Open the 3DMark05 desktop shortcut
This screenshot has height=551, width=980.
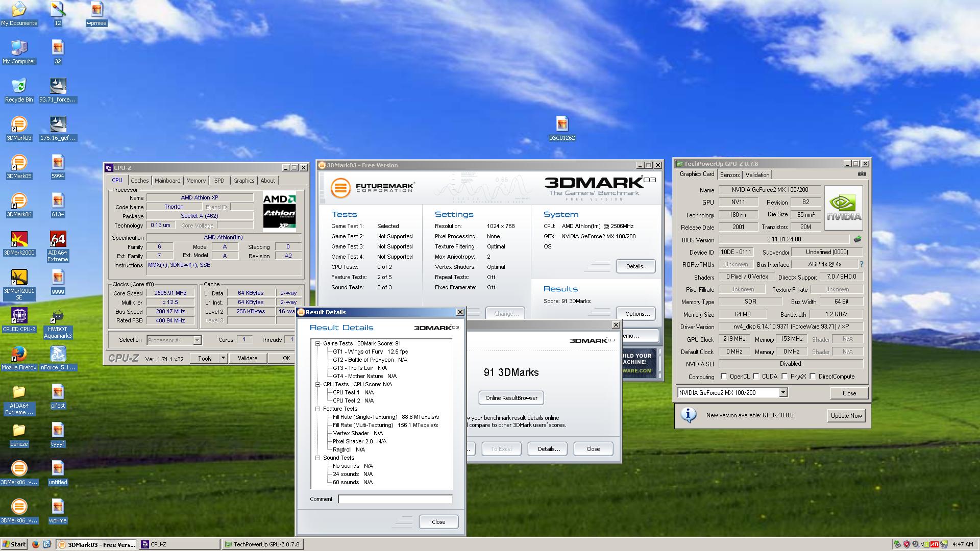[19, 166]
